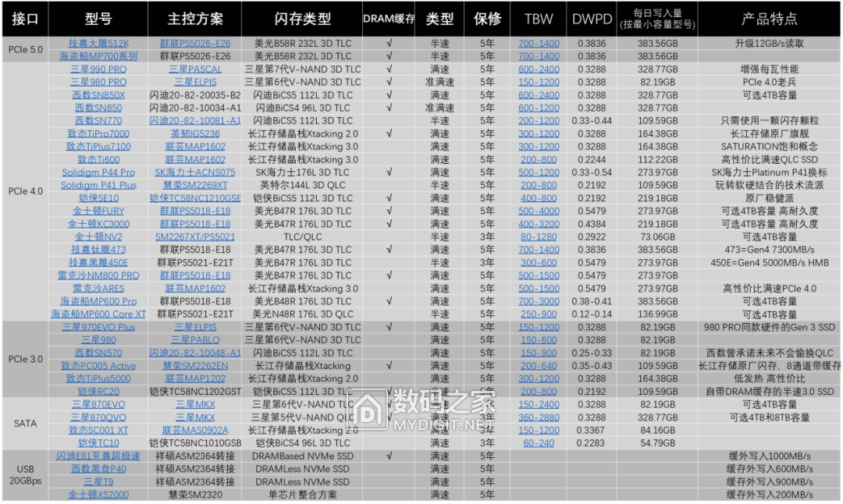Click the 金士顿NV2 link

(98, 237)
